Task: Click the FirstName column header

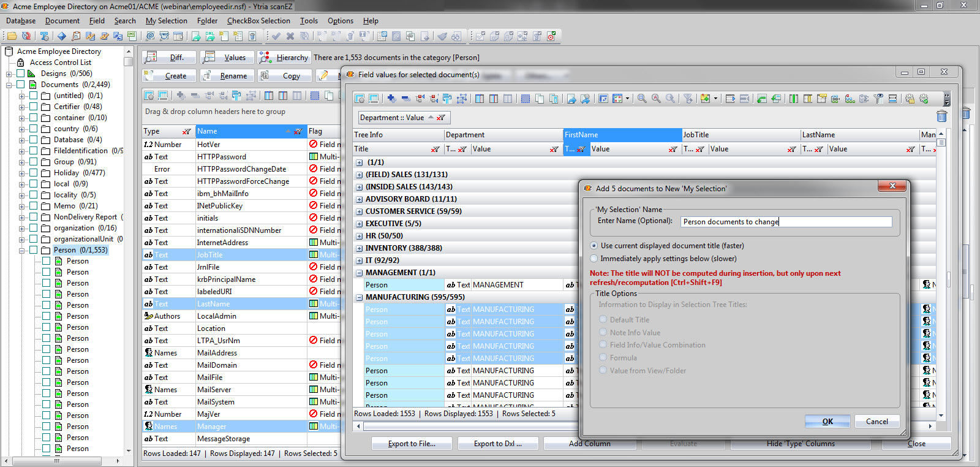Action: [622, 135]
